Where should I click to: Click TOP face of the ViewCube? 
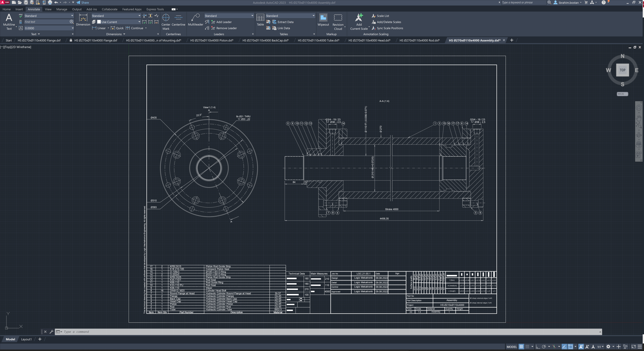pyautogui.click(x=622, y=70)
